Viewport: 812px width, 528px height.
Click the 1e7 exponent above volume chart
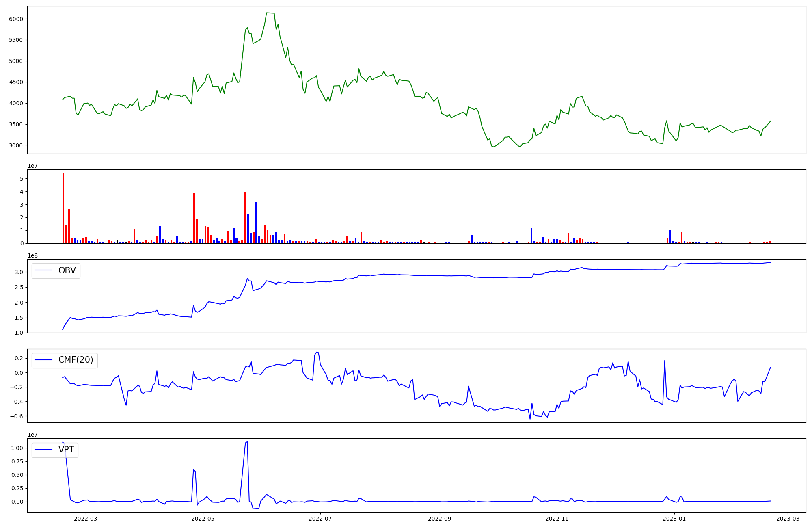32,166
